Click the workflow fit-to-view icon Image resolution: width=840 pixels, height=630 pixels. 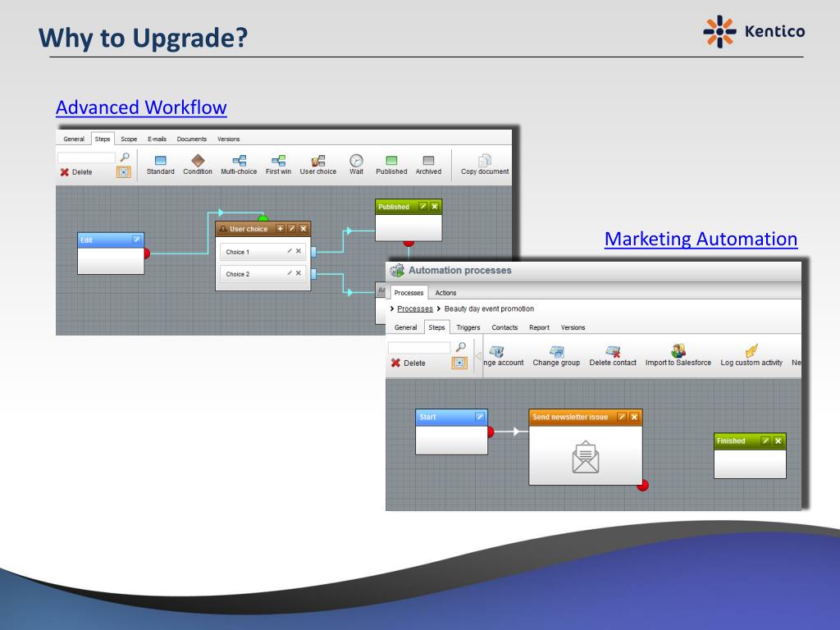pos(124,172)
